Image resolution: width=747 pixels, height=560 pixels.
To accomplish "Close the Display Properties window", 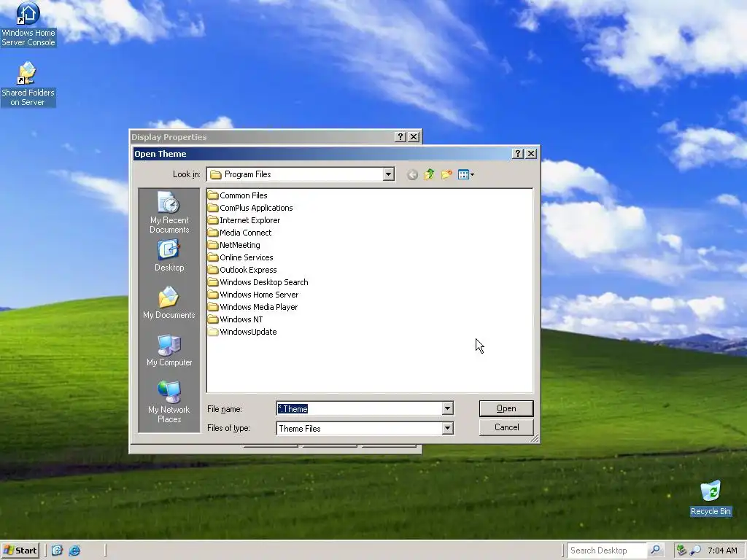I will click(414, 136).
